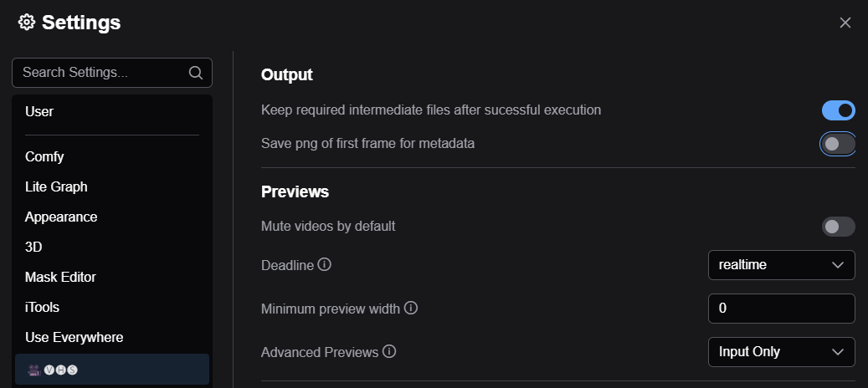Screen dimensions: 868x388
Task: Click the Advanced Previews info icon
Action: tap(389, 351)
